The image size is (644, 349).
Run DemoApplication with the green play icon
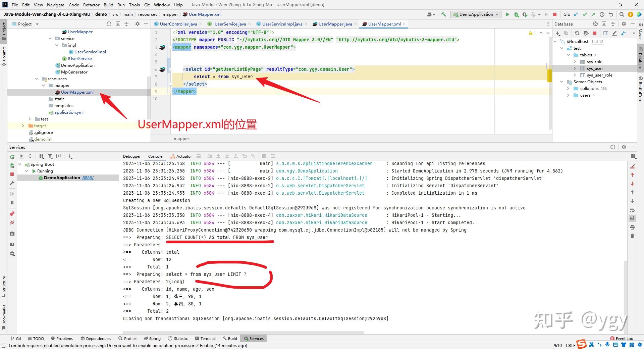point(507,14)
